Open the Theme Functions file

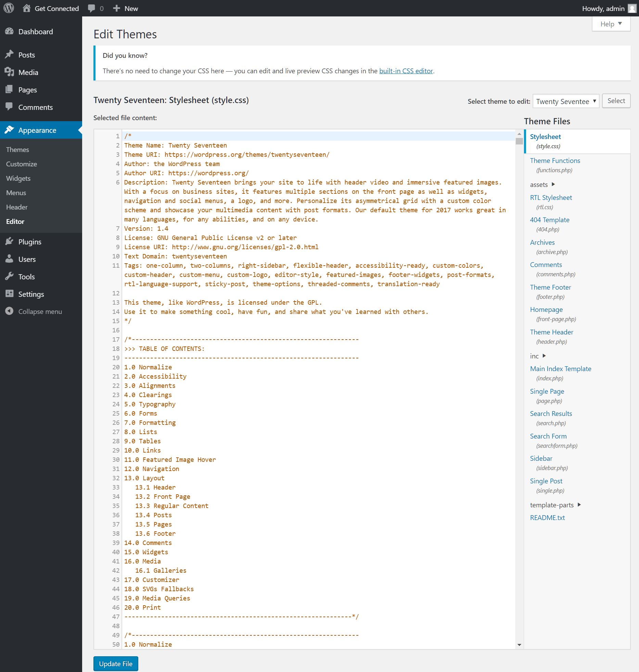click(555, 161)
